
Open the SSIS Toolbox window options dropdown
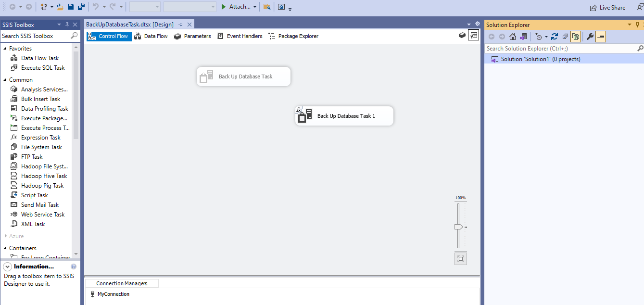point(59,25)
